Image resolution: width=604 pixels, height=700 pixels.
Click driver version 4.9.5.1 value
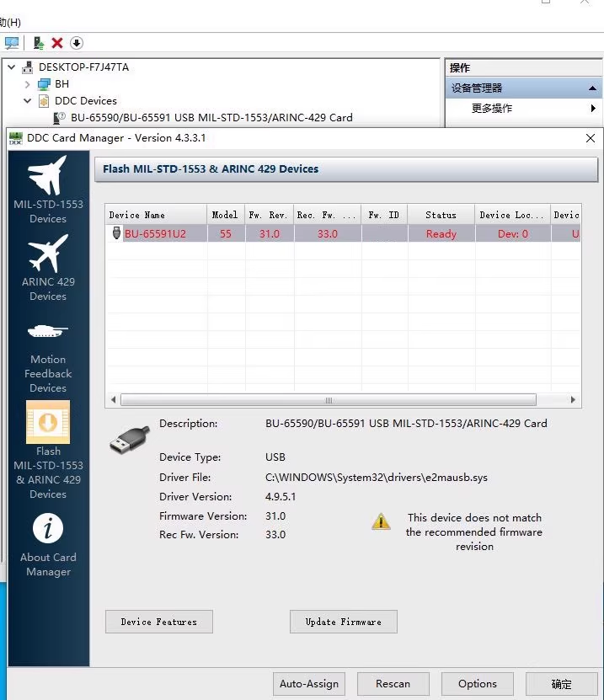point(281,496)
